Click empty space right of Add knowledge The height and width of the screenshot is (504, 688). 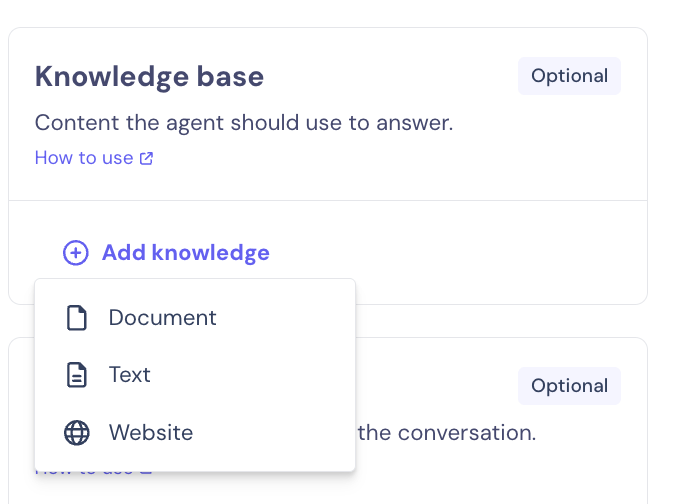[450, 253]
